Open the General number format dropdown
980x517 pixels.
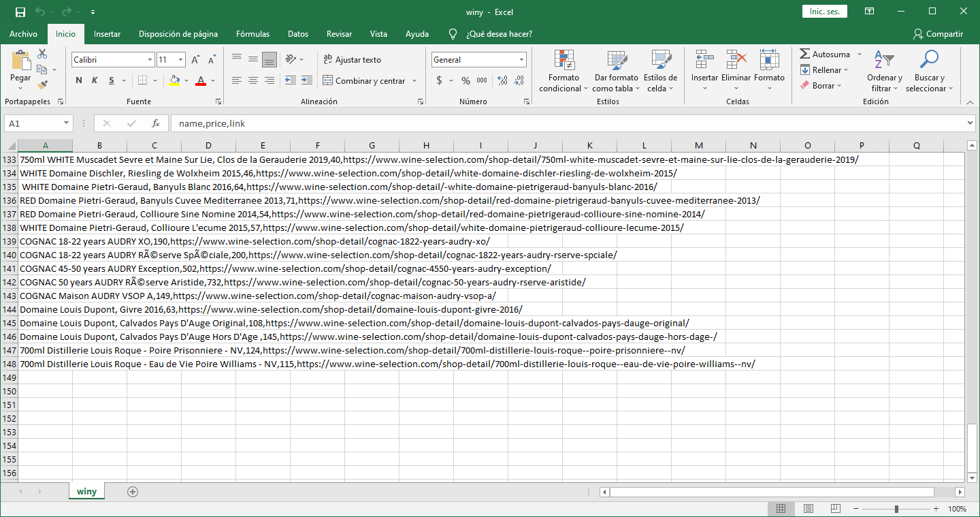tap(522, 60)
